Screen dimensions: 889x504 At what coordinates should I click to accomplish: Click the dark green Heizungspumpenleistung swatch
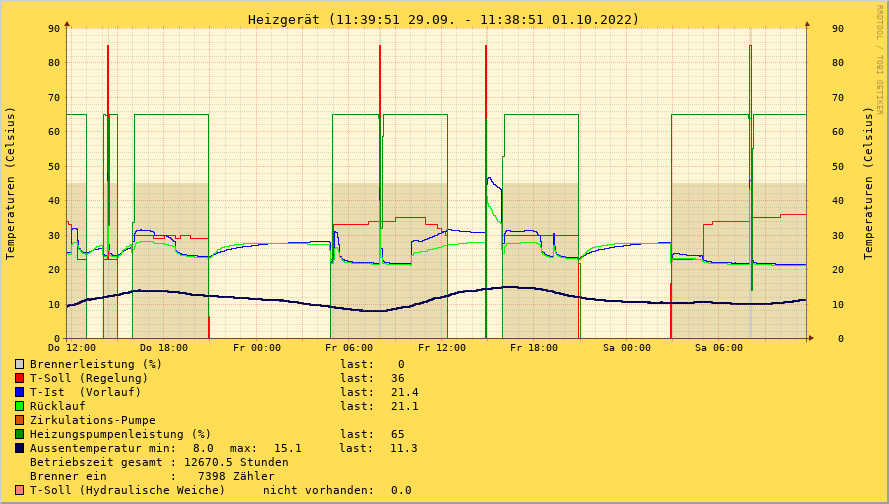pyautogui.click(x=20, y=434)
